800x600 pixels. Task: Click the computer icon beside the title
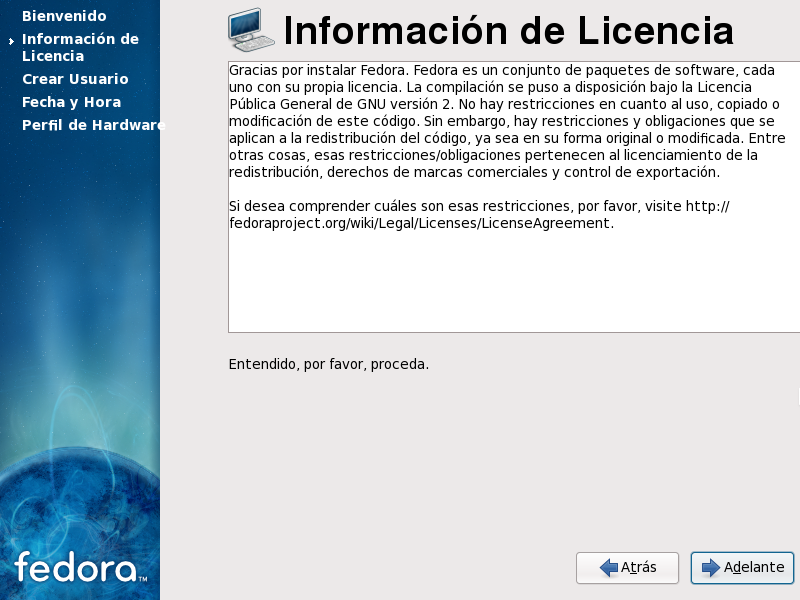point(251,30)
